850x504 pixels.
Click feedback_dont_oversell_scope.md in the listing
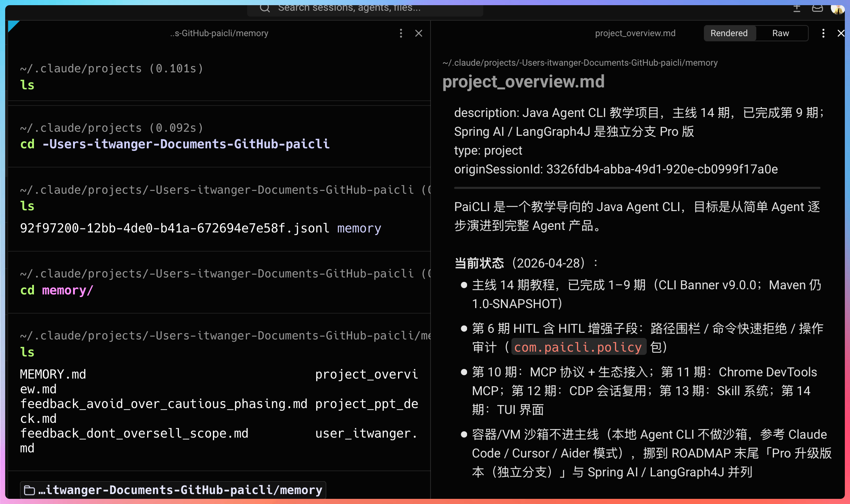tap(134, 433)
